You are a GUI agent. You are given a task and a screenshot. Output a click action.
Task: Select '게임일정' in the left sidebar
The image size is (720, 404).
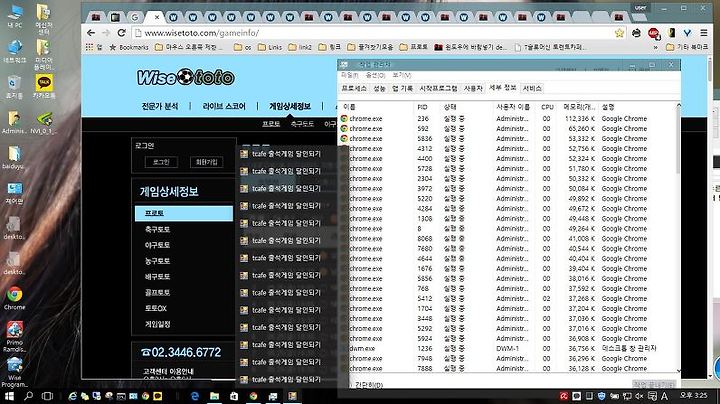(158, 324)
